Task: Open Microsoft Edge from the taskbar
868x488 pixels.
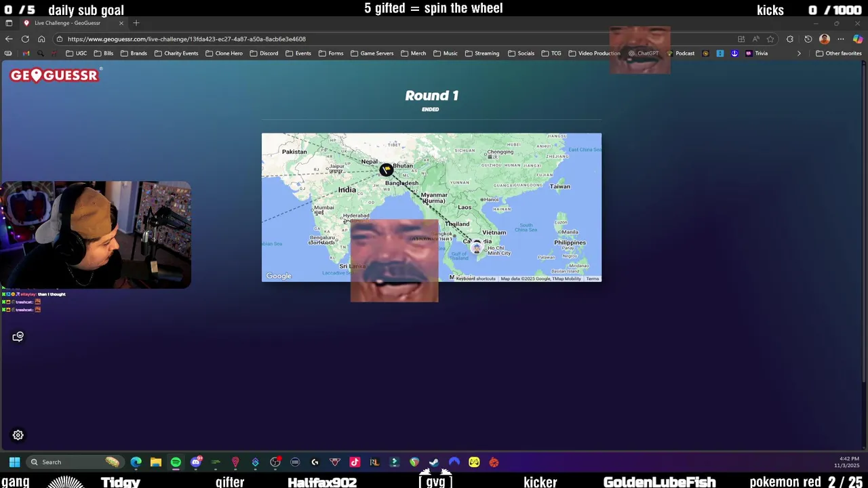Action: pos(136,462)
